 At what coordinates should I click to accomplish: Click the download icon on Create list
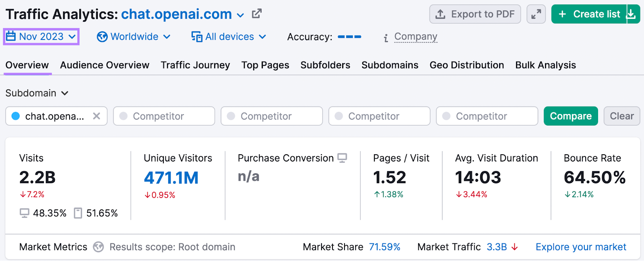coord(631,14)
